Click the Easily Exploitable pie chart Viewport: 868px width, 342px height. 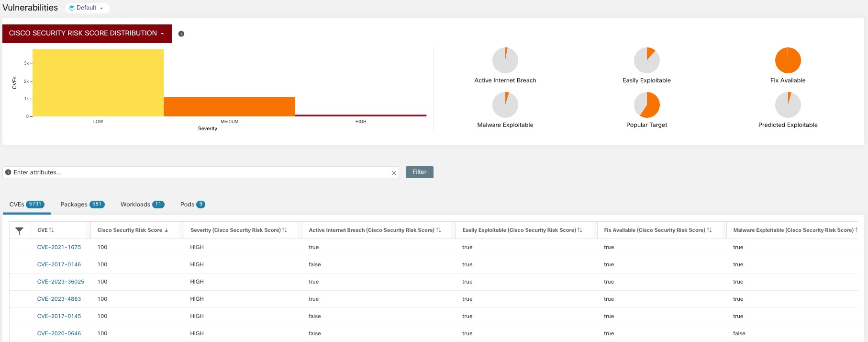tap(647, 60)
